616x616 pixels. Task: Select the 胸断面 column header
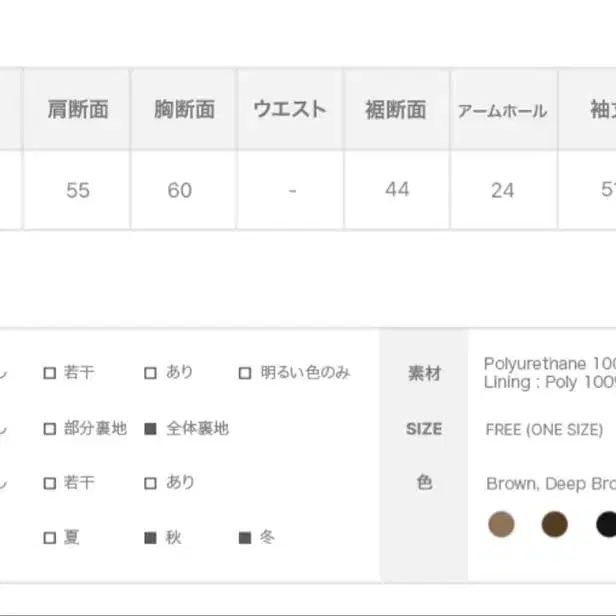click(184, 109)
